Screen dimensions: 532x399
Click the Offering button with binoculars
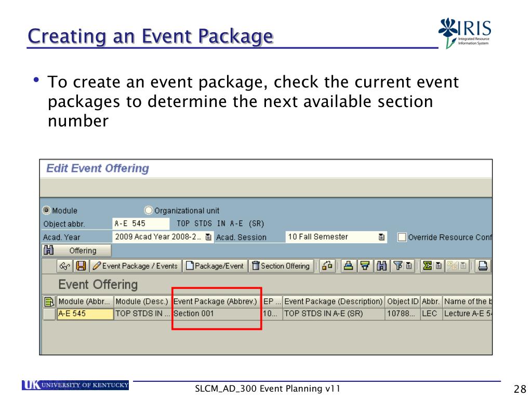[77, 251]
